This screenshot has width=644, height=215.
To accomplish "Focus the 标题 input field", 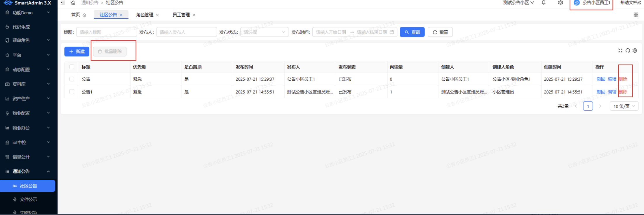I will tap(107, 32).
